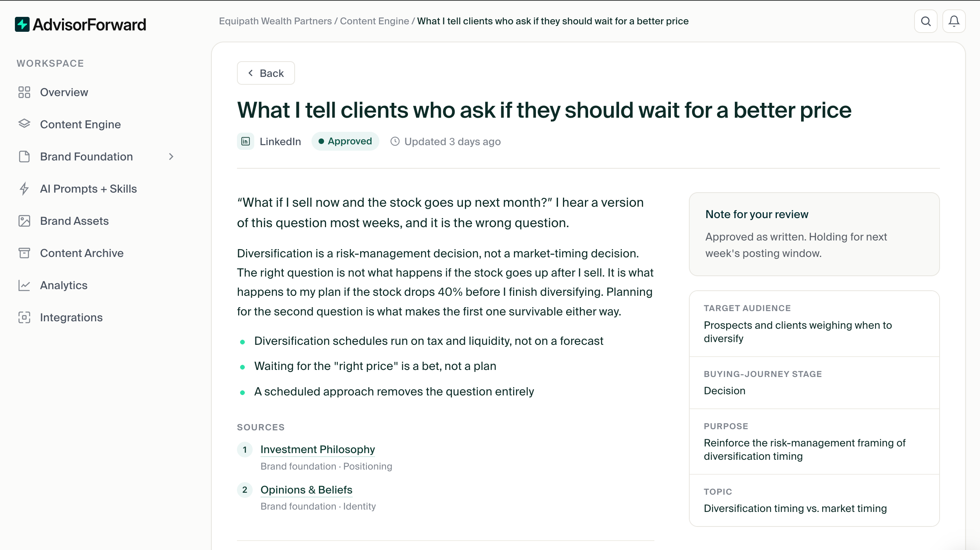Image resolution: width=980 pixels, height=550 pixels.
Task: Click the 'Brand foundation · Identity' caption
Action: [318, 506]
